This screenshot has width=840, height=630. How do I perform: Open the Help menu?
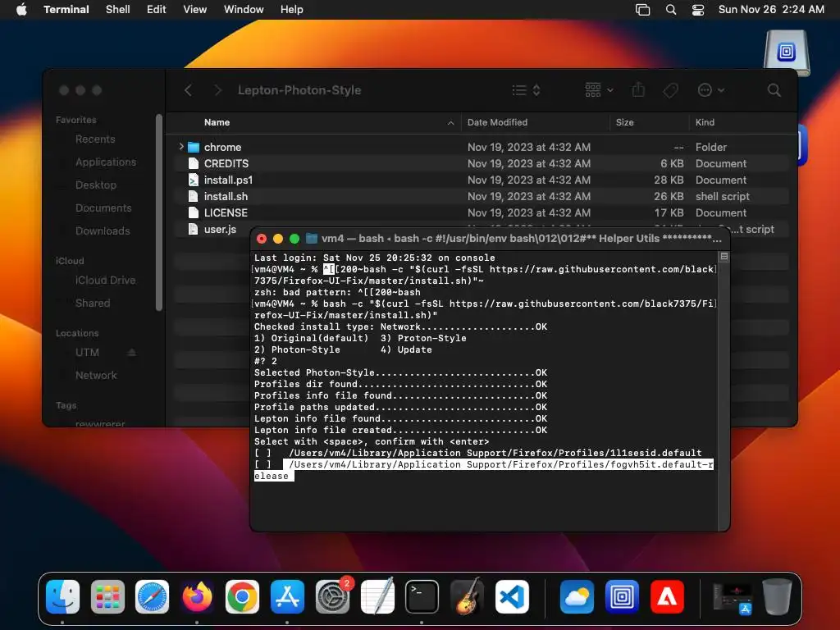[x=291, y=10]
